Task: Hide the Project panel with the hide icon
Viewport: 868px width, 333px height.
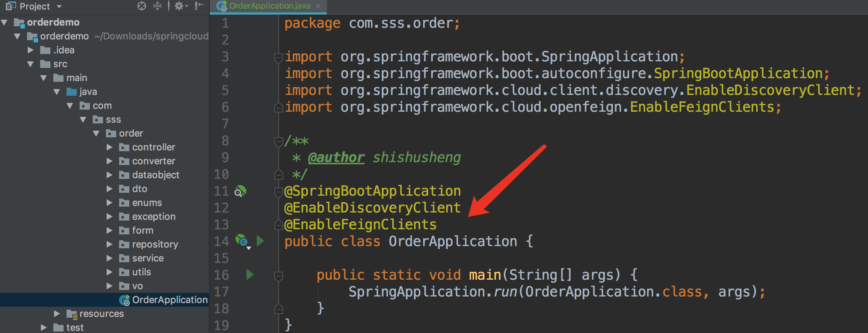Action: pyautogui.click(x=199, y=6)
